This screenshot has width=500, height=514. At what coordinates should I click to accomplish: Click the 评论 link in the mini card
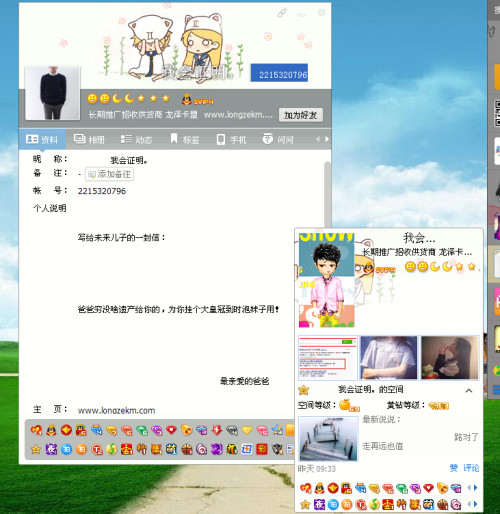coord(471,468)
